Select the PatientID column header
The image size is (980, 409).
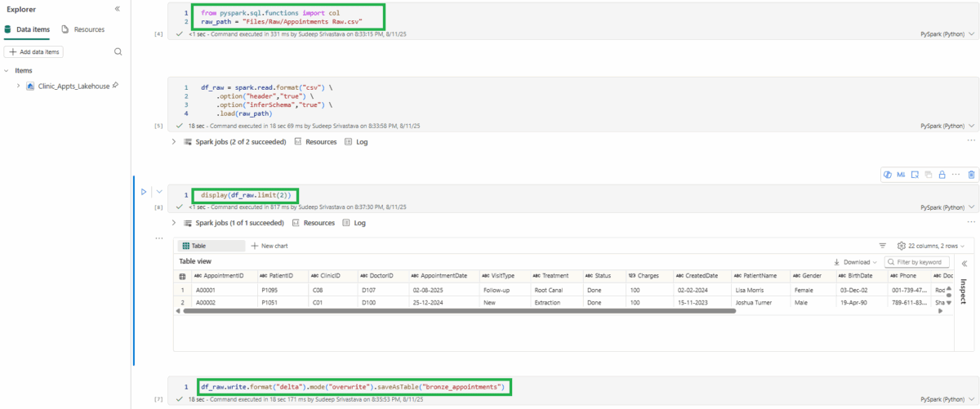(282, 276)
